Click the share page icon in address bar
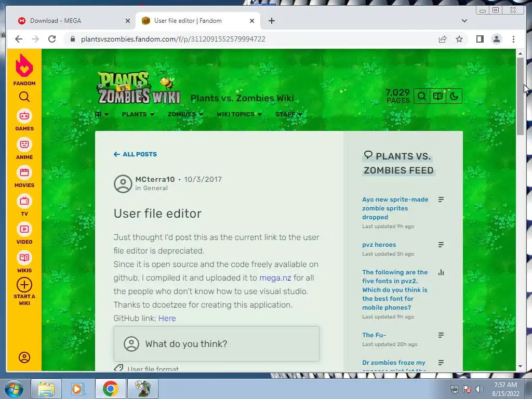Screen dimensions: 532x399 (x=443, y=39)
